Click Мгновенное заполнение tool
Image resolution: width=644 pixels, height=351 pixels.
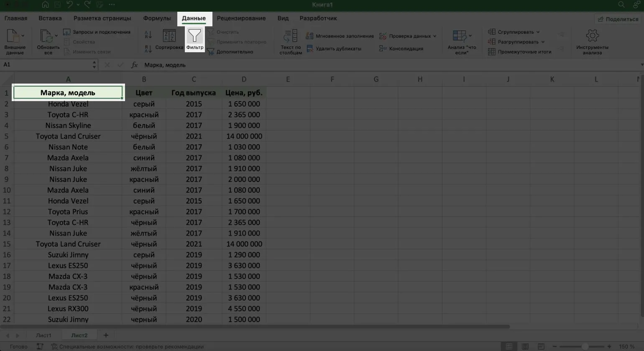[340, 36]
